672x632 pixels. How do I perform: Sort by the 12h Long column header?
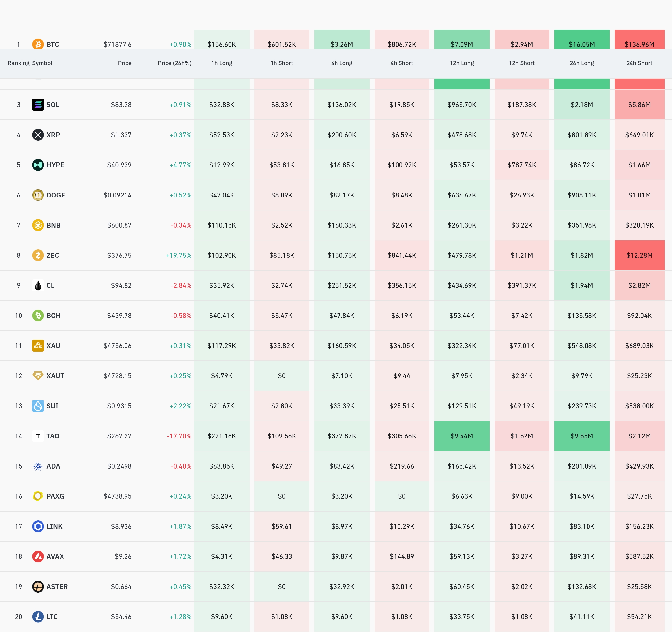point(462,63)
